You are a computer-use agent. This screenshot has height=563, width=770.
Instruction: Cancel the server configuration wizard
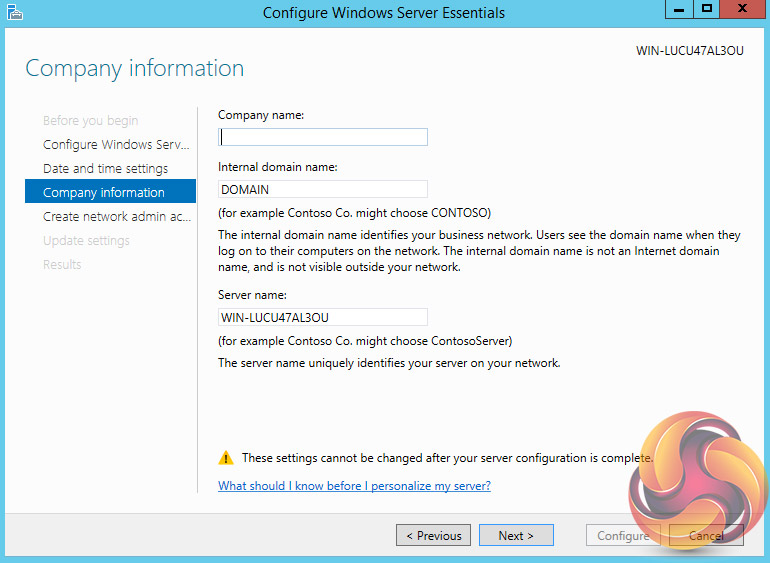click(706, 536)
